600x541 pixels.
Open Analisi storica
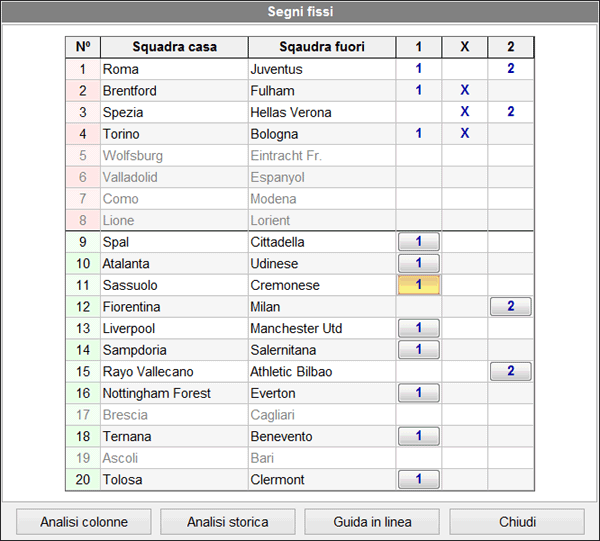click(228, 522)
